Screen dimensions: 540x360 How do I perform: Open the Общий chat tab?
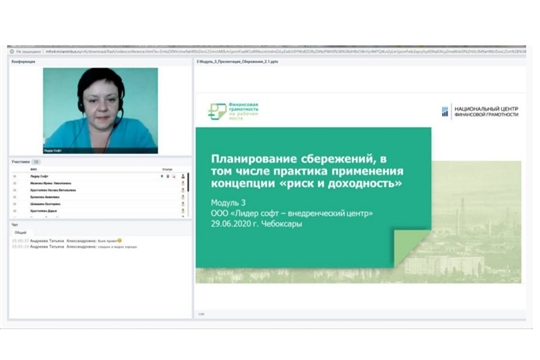[x=21, y=233]
